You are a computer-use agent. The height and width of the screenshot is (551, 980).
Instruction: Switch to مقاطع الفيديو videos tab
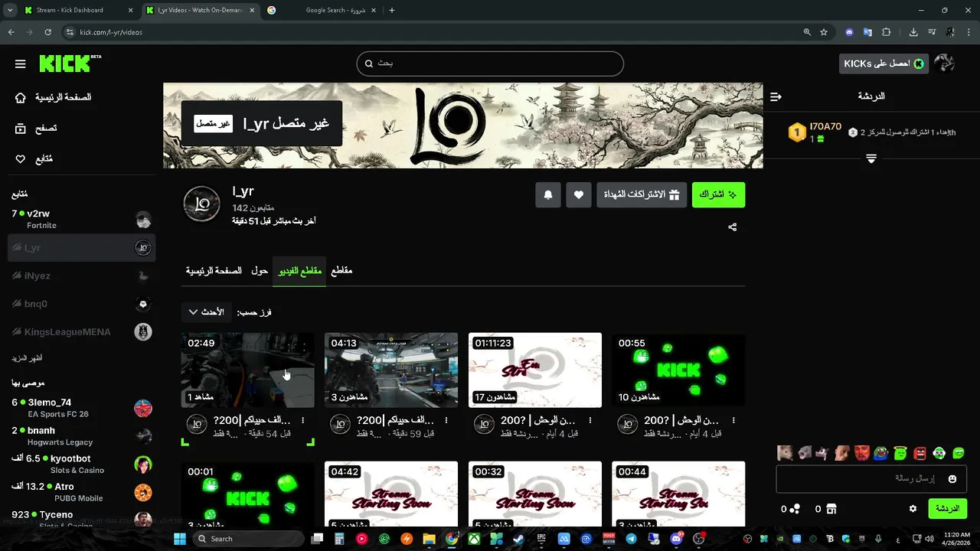point(299,271)
